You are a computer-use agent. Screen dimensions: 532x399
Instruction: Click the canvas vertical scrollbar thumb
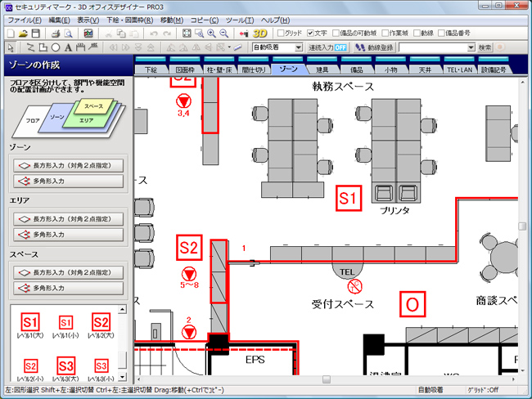(522, 226)
